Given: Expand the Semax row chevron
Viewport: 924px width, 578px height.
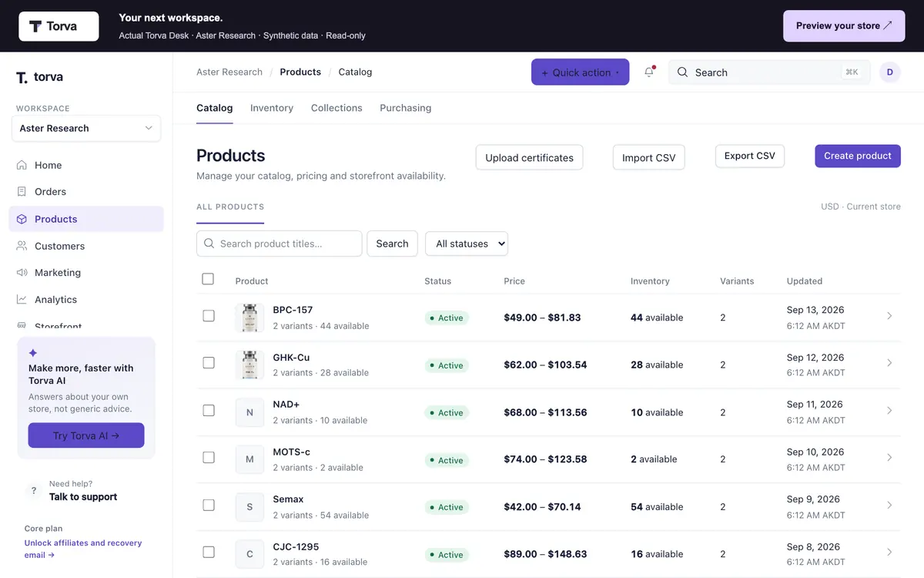Looking at the screenshot, I should 889,506.
